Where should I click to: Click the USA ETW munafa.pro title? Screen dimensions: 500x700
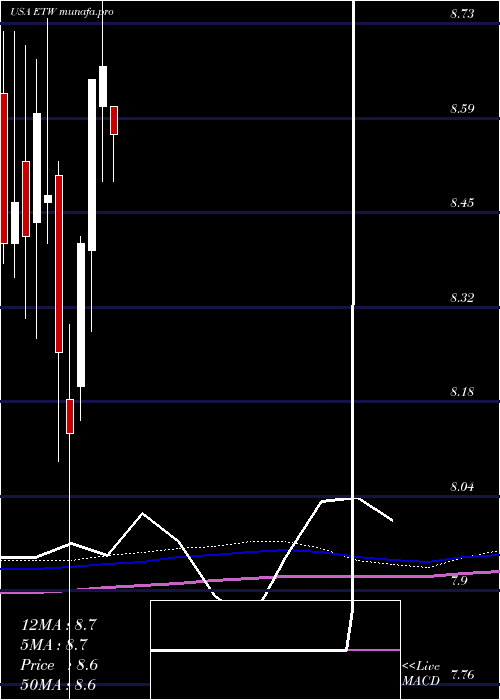62,12
